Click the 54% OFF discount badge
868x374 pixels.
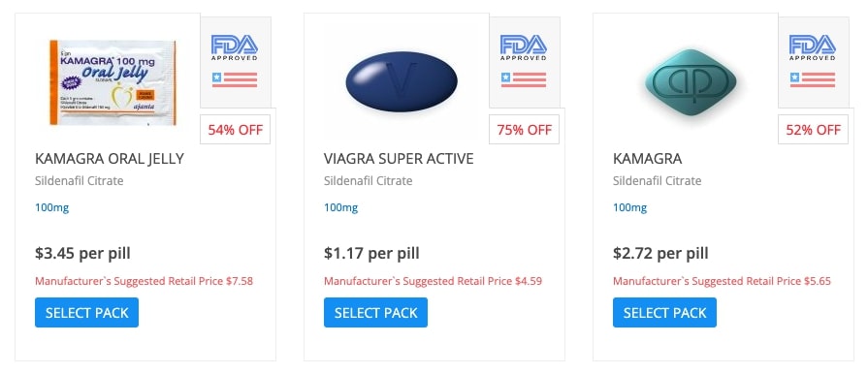[236, 130]
